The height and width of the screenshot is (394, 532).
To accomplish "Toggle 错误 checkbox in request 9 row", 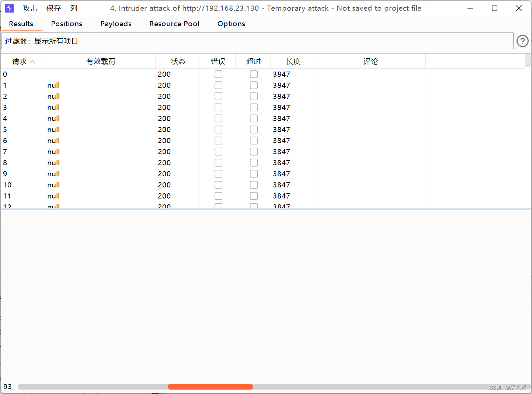I will 218,174.
